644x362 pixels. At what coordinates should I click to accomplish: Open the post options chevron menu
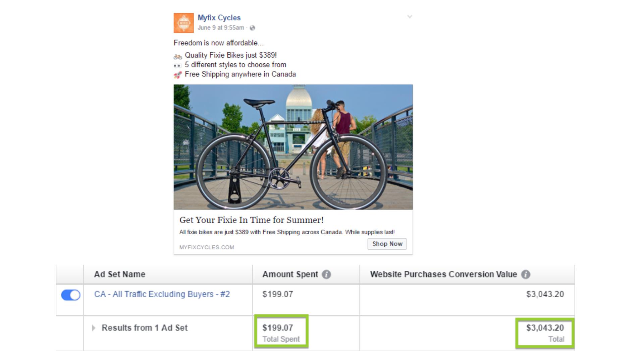410,16
